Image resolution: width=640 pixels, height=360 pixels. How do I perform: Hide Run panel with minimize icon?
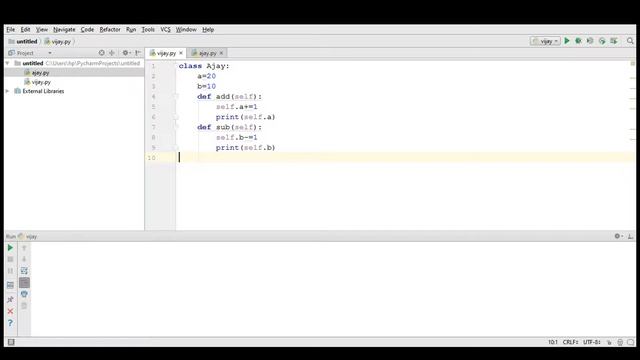(x=630, y=236)
